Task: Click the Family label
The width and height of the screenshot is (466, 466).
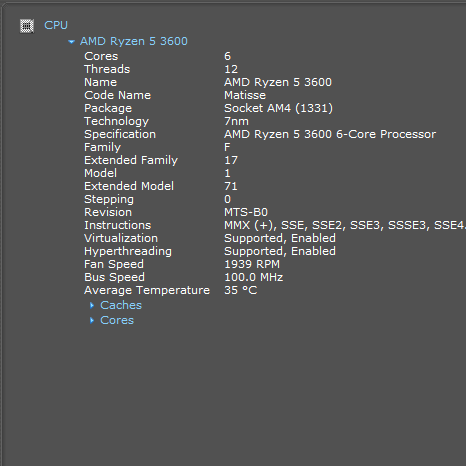Action: point(102,147)
